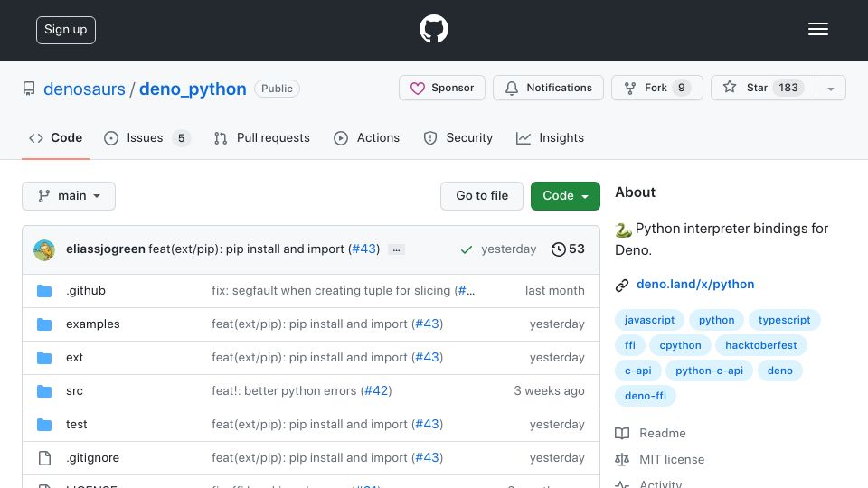Viewport: 868px width, 488px height.
Task: Open the Issues tab
Action: click(147, 137)
